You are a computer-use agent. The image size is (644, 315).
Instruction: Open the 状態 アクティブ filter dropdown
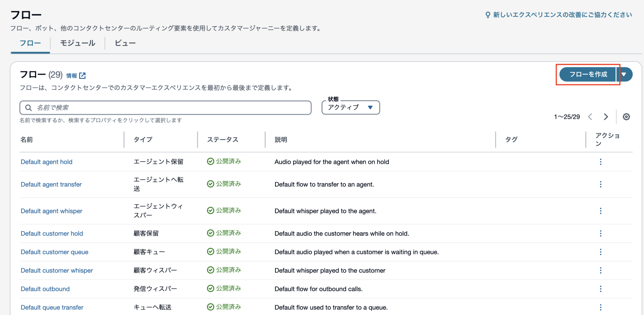350,107
